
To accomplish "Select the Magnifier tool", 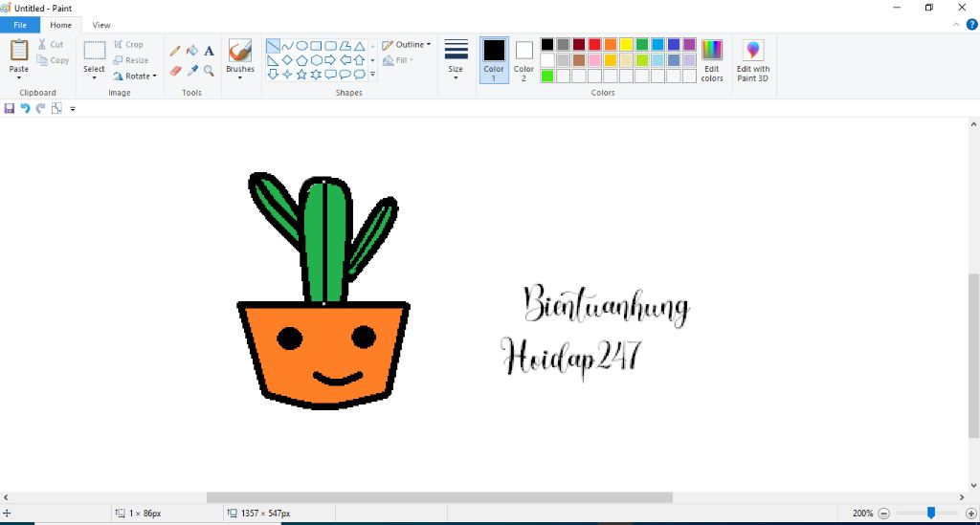I will [210, 71].
